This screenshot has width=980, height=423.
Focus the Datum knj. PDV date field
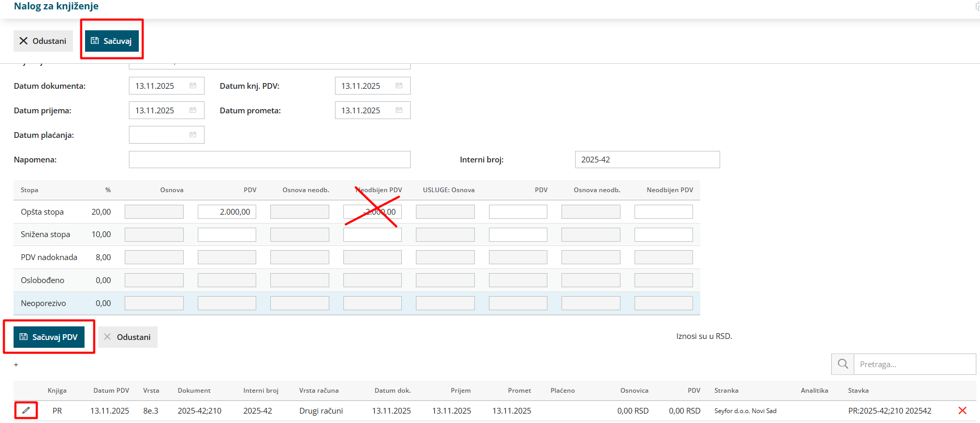click(373, 86)
